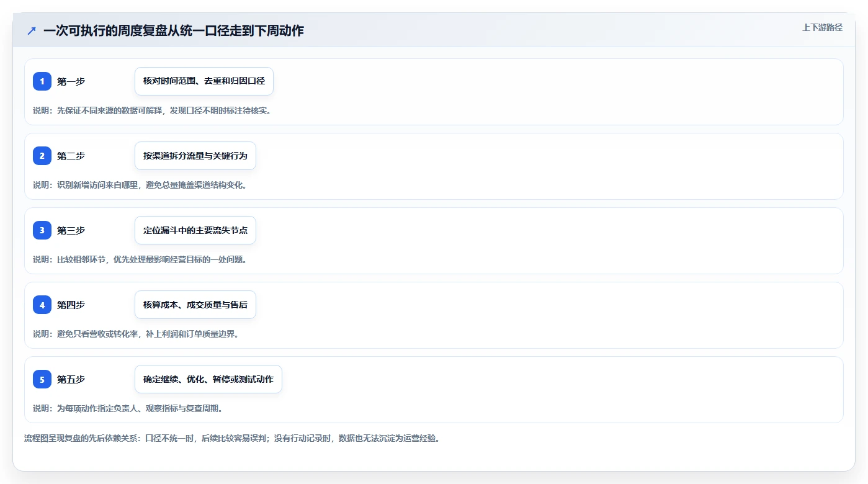The image size is (868, 484).
Task: Click the 第一步 label
Action: (71, 81)
